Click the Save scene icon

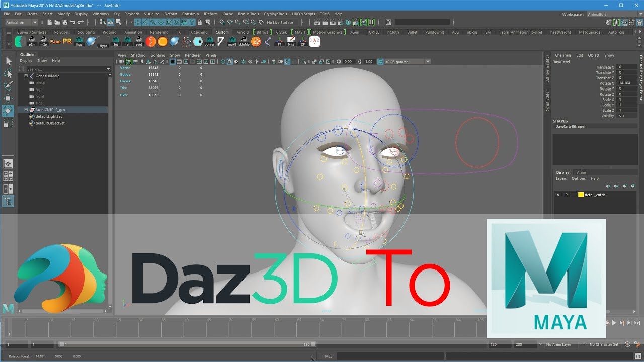[65, 22]
